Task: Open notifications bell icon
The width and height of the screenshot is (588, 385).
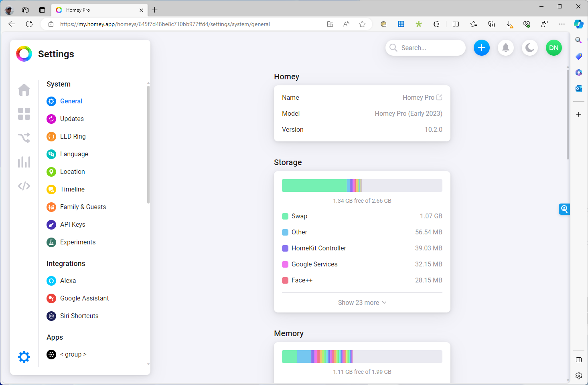Action: pos(506,48)
